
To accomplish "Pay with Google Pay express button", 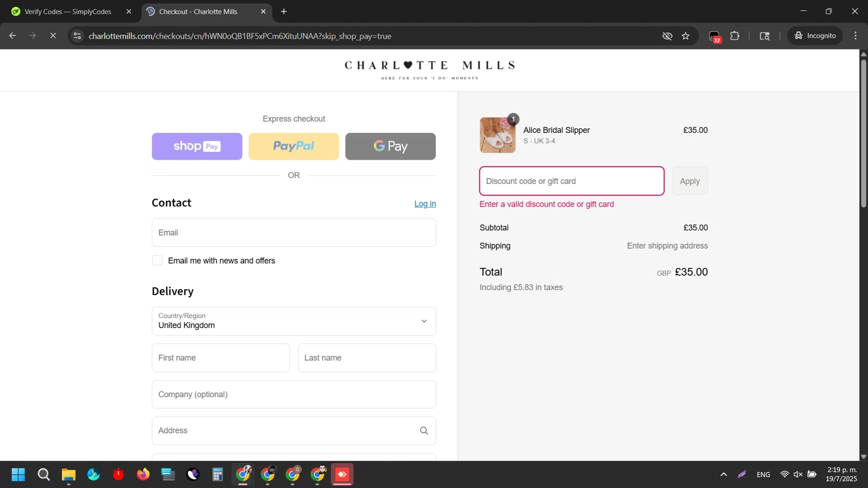I will tap(391, 146).
